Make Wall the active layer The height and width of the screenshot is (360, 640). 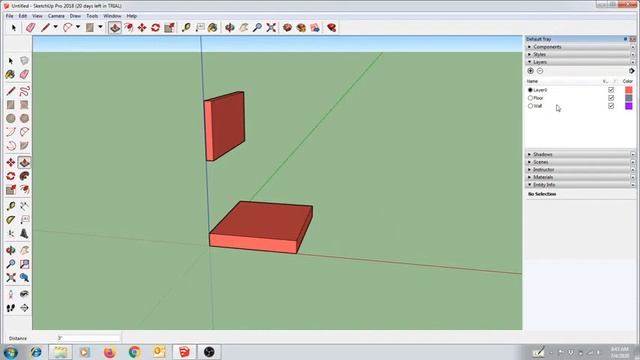pyautogui.click(x=530, y=106)
